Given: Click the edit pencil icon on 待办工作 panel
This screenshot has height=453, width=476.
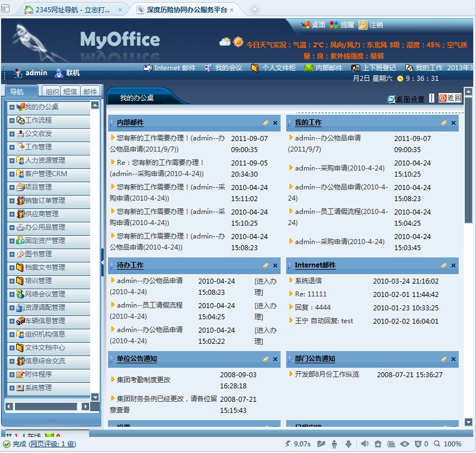Looking at the screenshot, I should click(266, 266).
